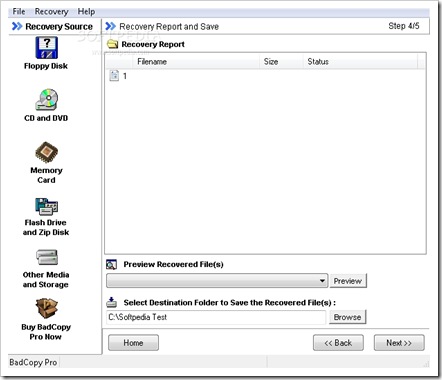Click the Next >> button
This screenshot has height=380, width=442.
tap(399, 343)
